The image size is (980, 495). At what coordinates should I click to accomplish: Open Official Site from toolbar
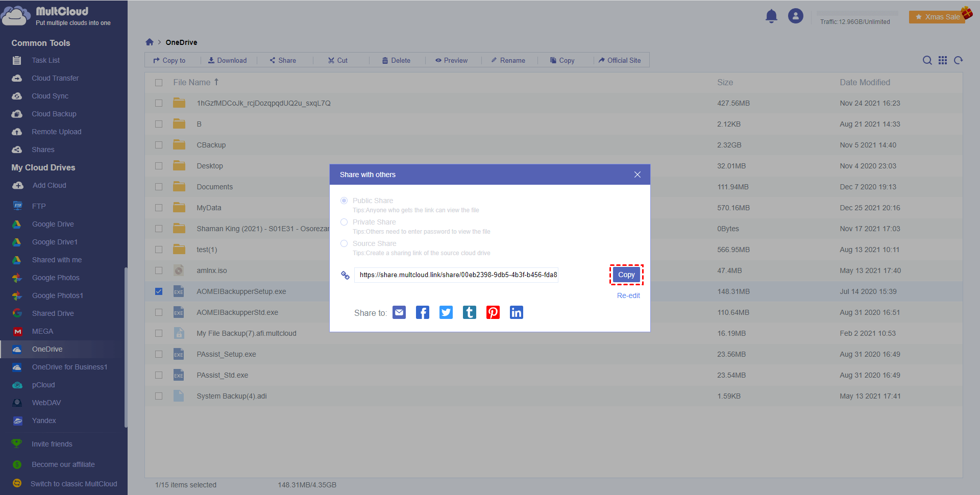[620, 60]
